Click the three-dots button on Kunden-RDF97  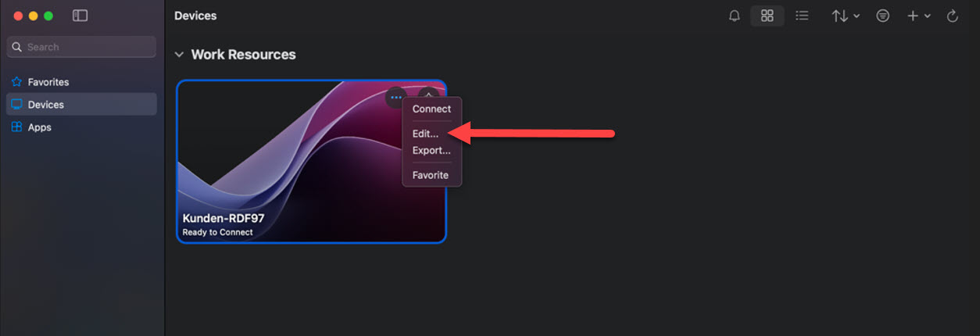[x=396, y=98]
